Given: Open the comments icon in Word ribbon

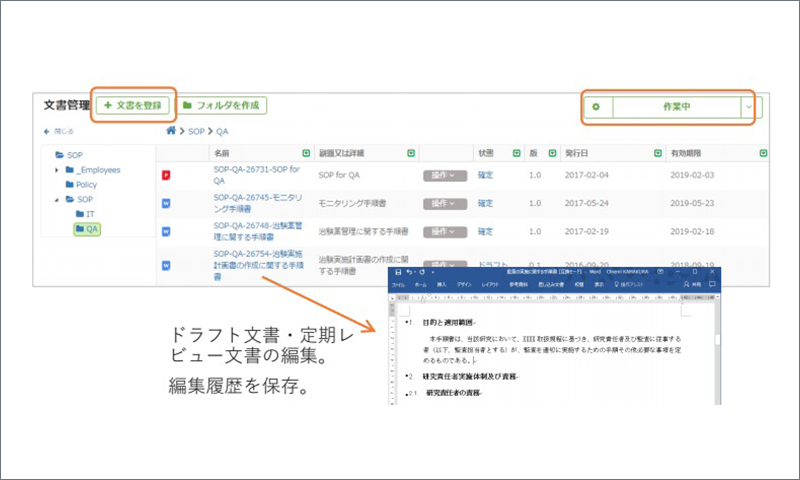Looking at the screenshot, I should pyautogui.click(x=712, y=284).
